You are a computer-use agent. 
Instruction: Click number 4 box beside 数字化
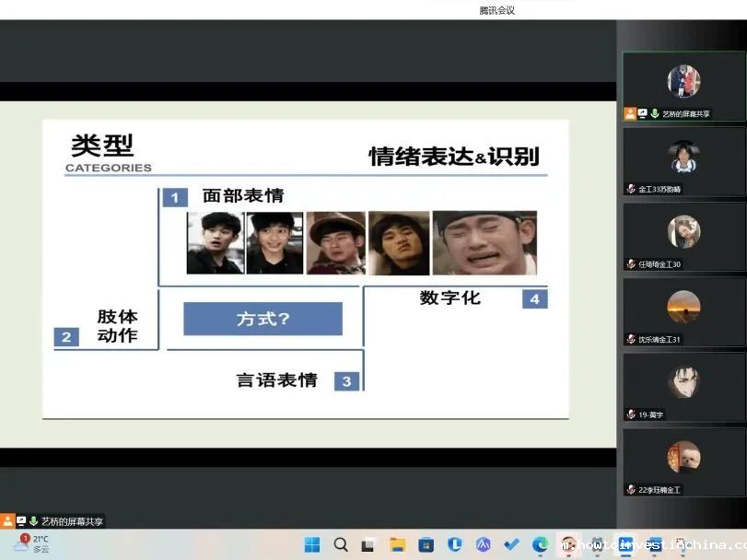[534, 298]
